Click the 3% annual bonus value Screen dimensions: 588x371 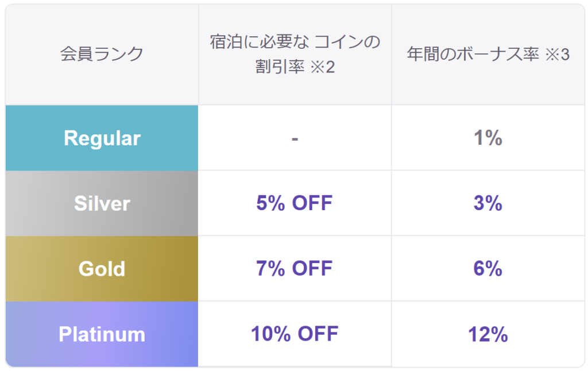[488, 203]
